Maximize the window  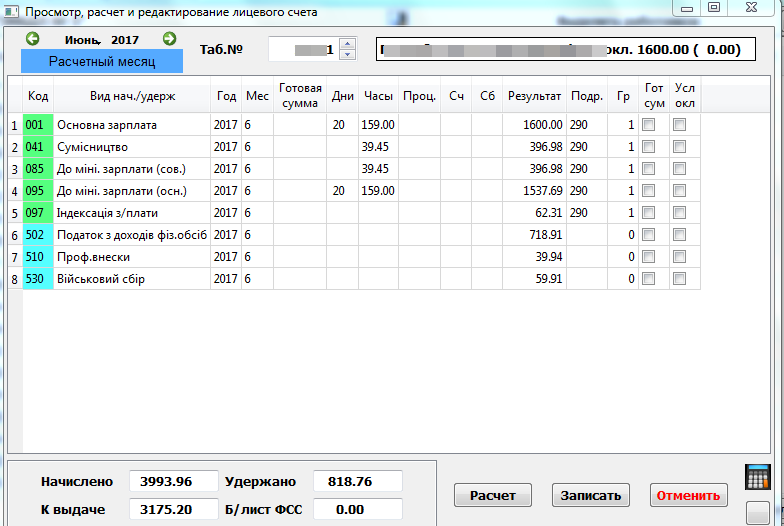(x=714, y=7)
